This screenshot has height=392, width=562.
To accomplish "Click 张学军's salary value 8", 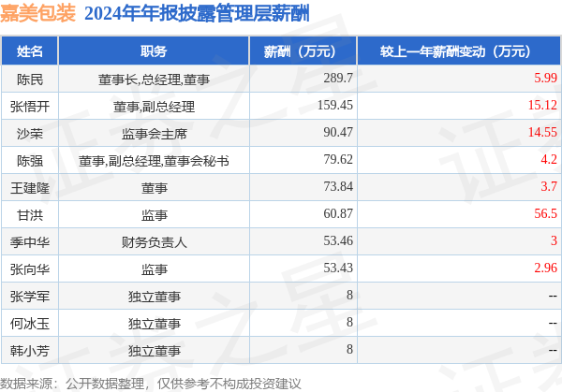I will (349, 295).
